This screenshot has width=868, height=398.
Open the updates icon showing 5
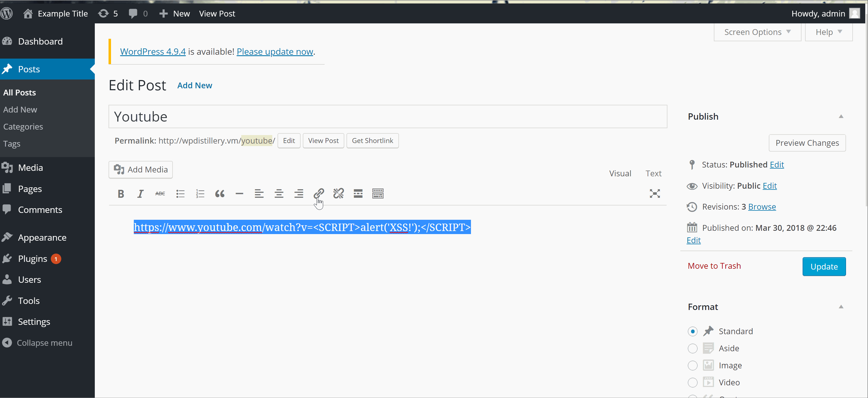point(103,13)
